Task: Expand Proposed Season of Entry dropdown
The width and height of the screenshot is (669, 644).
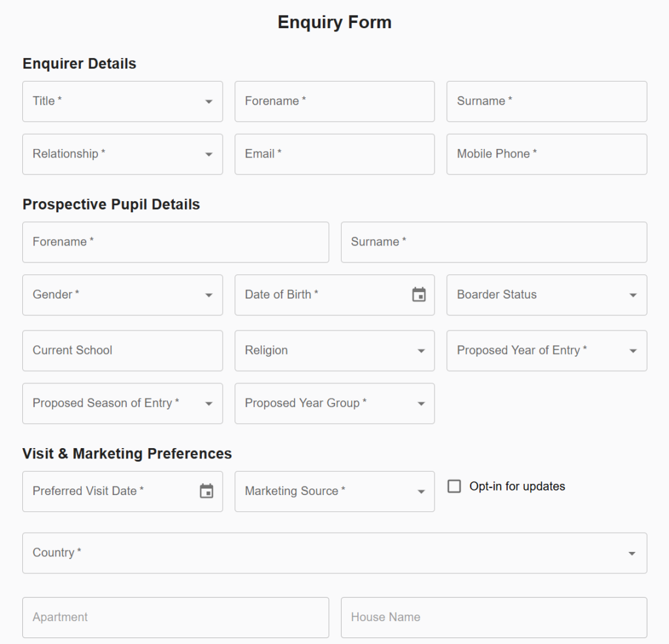Action: click(122, 404)
